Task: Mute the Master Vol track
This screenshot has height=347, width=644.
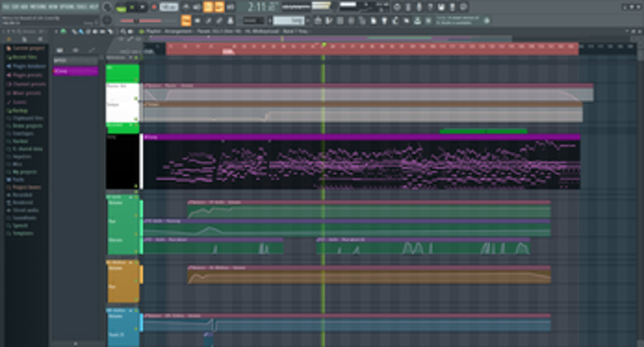Action: [x=136, y=98]
